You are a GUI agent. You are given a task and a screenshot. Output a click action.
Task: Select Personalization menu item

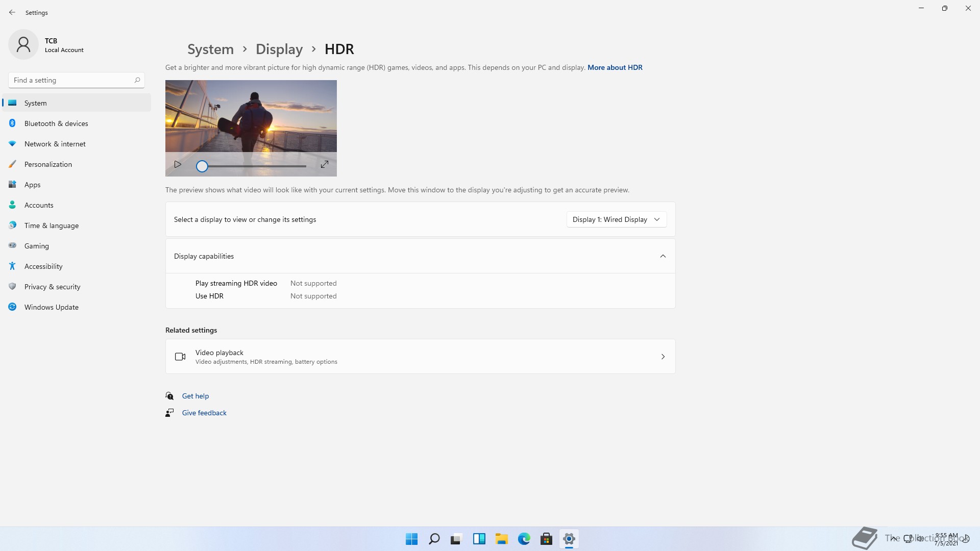click(x=77, y=164)
